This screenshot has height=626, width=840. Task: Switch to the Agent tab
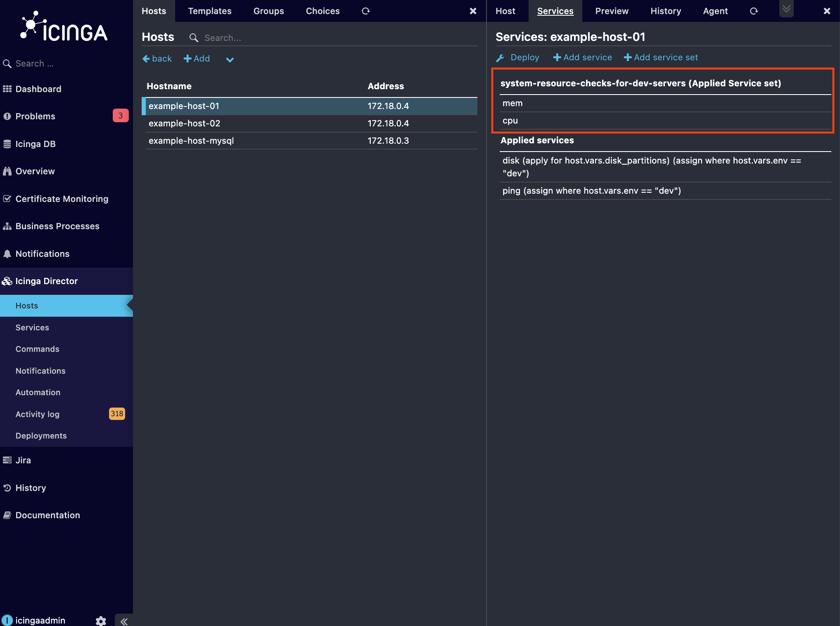point(715,11)
